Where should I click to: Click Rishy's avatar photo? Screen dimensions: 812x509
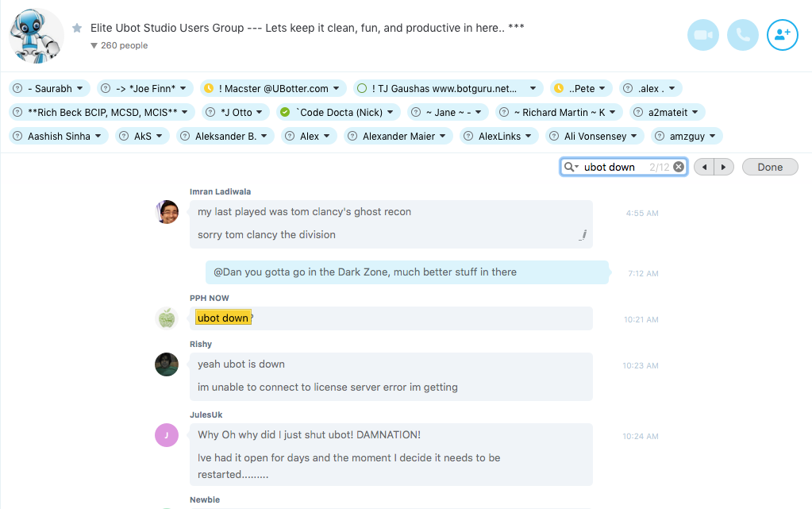click(x=167, y=364)
